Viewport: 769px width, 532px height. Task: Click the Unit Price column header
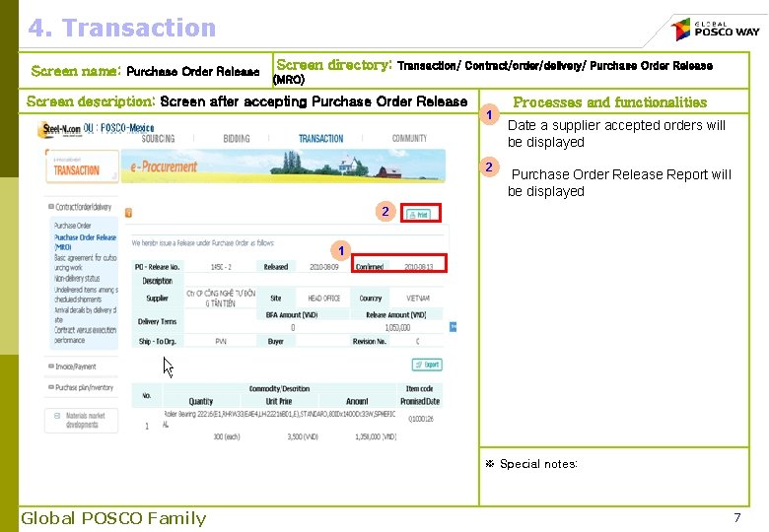pos(279,401)
